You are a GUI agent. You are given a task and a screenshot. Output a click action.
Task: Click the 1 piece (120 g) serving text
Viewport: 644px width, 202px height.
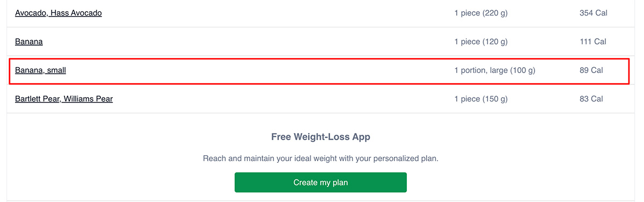click(x=481, y=41)
